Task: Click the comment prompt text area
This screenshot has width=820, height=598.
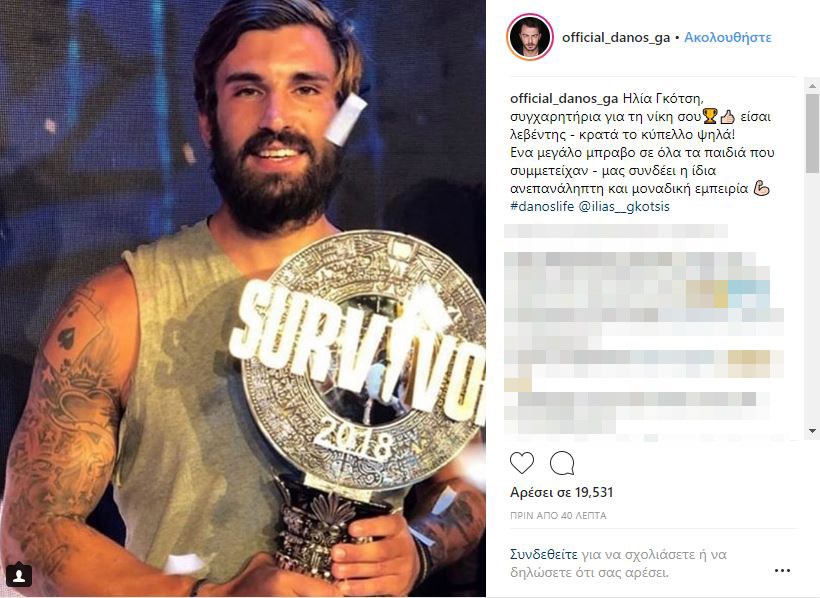Action: (619, 563)
